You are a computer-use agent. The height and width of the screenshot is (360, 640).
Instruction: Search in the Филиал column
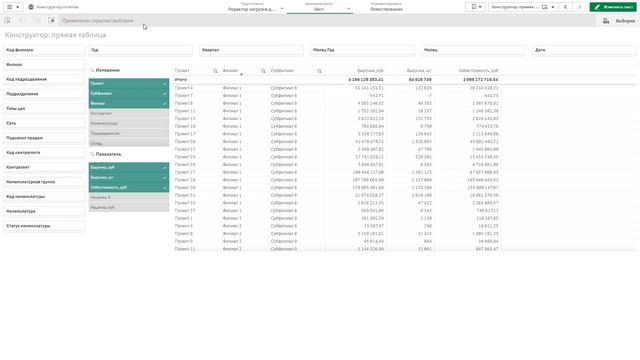263,71
